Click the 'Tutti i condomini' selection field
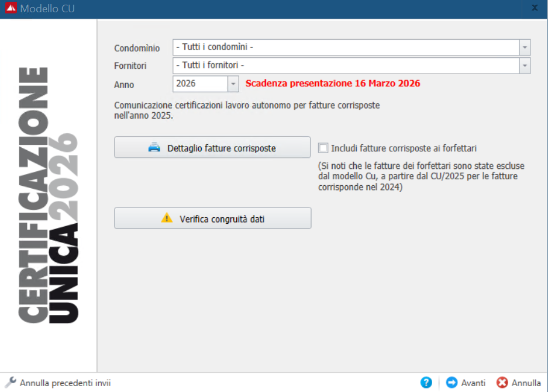Image resolution: width=548 pixels, height=392 pixels. click(x=345, y=47)
